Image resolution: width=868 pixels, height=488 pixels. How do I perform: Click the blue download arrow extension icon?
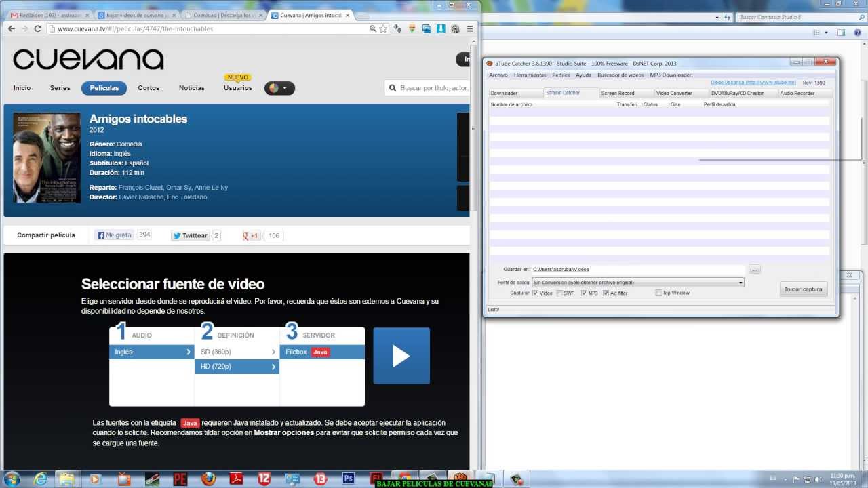(441, 28)
